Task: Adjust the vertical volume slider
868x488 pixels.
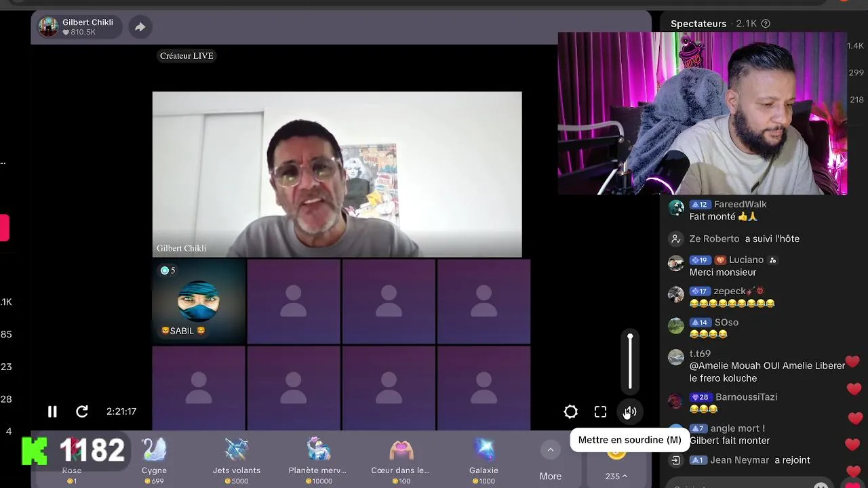Action: [x=630, y=362]
